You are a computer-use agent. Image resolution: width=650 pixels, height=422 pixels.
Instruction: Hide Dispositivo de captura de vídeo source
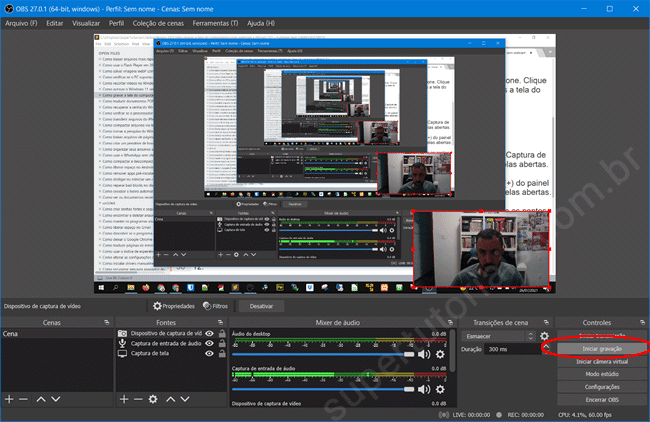[x=209, y=333]
